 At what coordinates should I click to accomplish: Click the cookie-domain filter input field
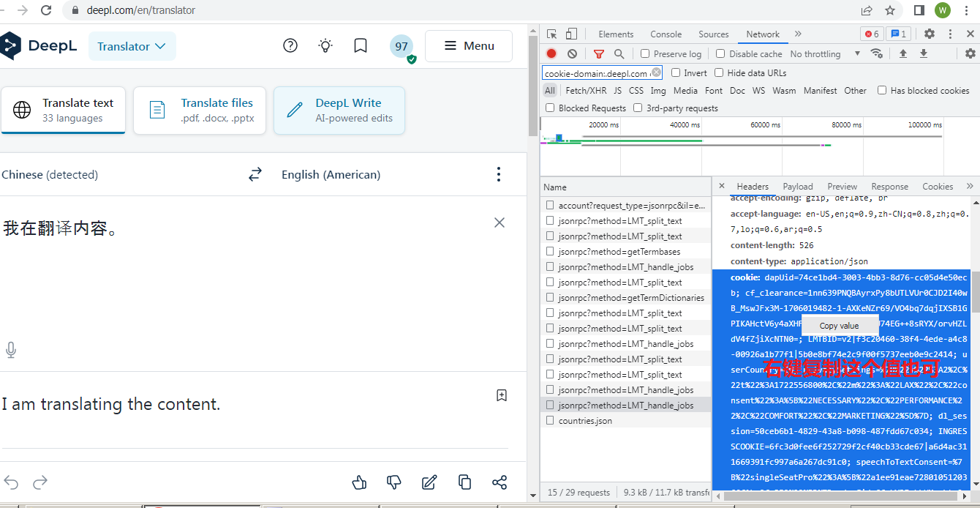(597, 73)
